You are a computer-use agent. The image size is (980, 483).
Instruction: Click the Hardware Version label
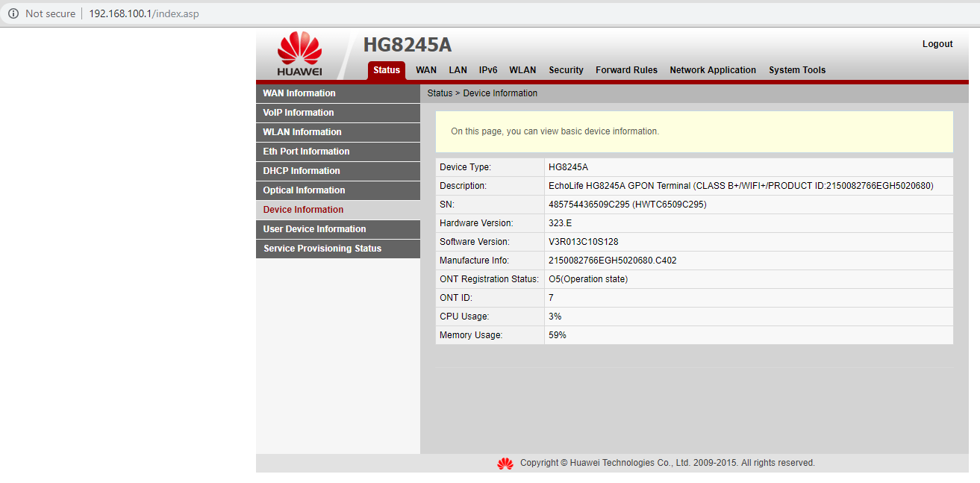(x=476, y=223)
